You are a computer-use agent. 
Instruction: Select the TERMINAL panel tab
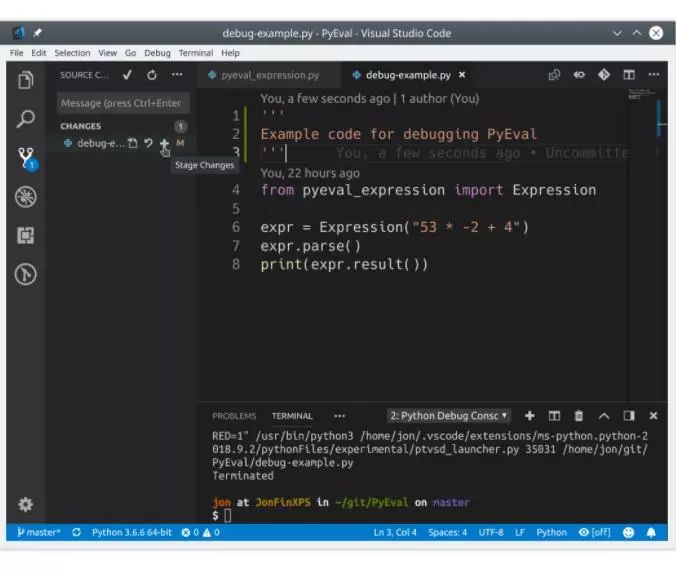click(x=292, y=416)
